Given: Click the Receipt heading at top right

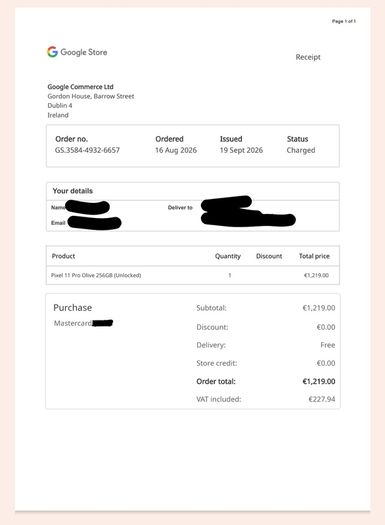Looking at the screenshot, I should pyautogui.click(x=308, y=57).
